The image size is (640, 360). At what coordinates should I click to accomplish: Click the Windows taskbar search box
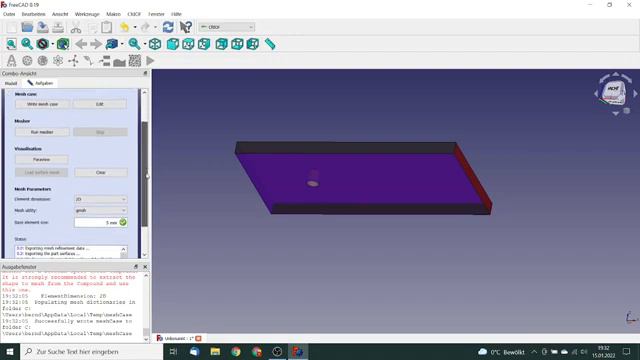click(x=91, y=351)
